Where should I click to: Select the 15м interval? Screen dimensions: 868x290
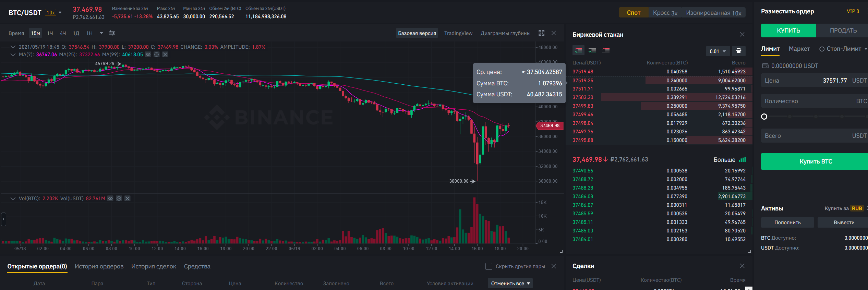click(x=35, y=33)
